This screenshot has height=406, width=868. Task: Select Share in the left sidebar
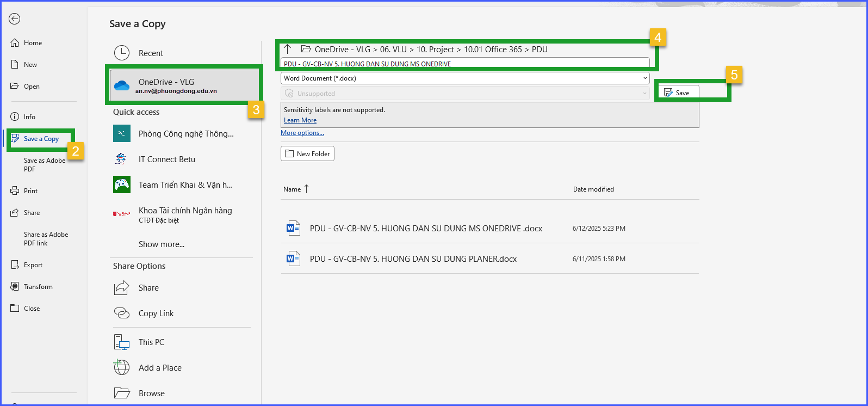tap(32, 213)
